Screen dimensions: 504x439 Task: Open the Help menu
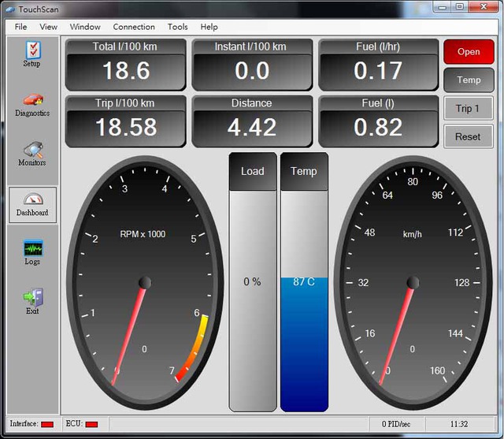point(209,27)
